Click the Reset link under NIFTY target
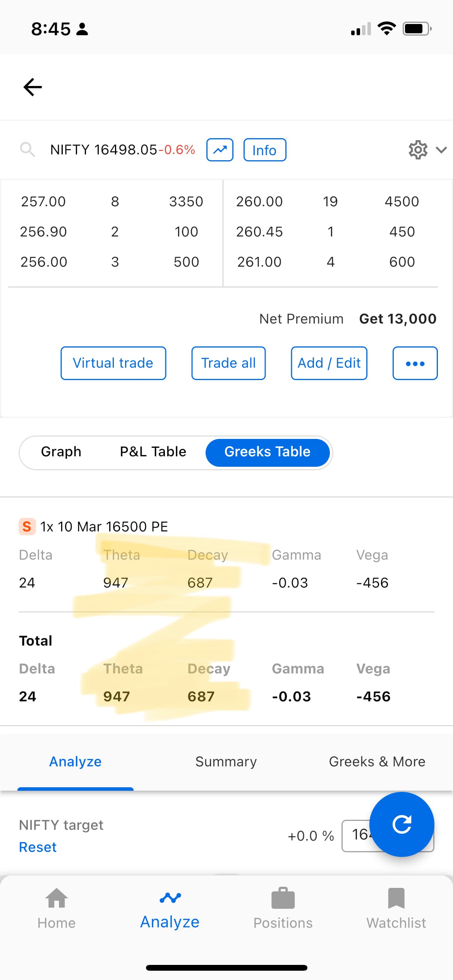Screen dimensions: 453x980 (x=38, y=847)
